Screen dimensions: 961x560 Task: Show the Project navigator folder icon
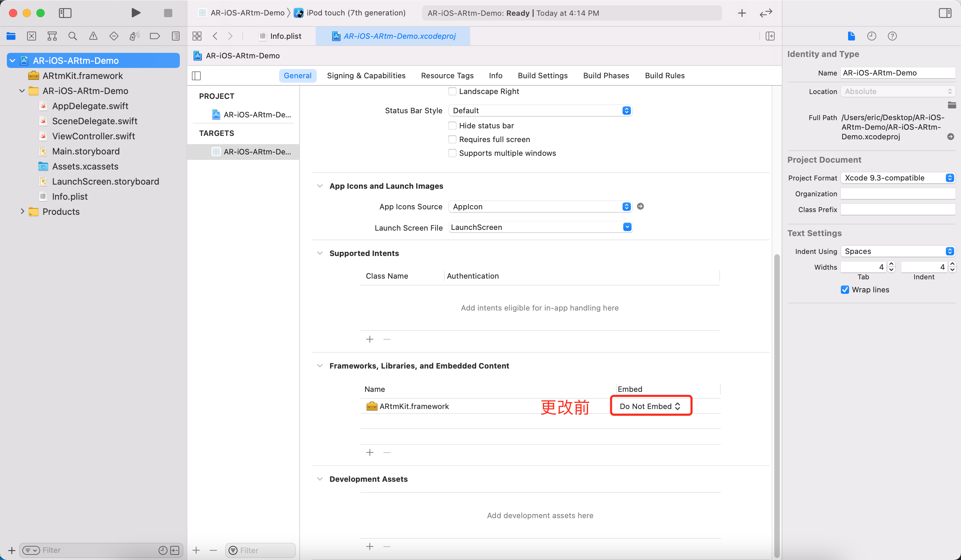coord(11,36)
